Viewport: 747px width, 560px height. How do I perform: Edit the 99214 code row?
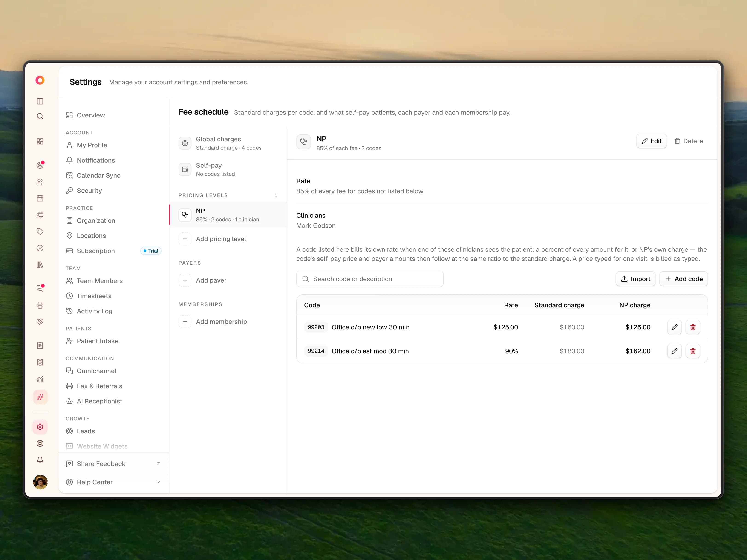674,351
